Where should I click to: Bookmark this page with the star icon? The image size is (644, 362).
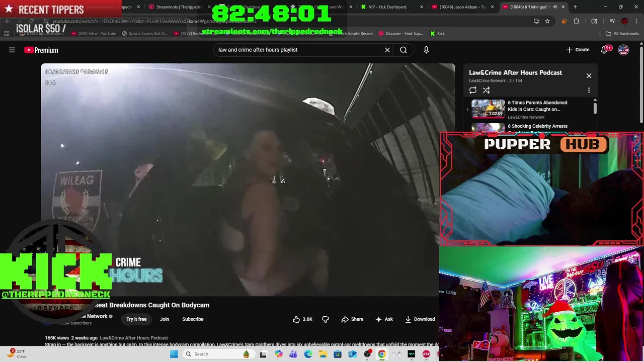(x=547, y=21)
